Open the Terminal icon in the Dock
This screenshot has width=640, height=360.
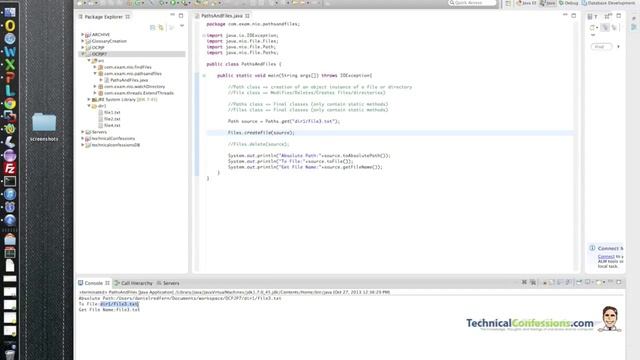pyautogui.click(x=10, y=181)
